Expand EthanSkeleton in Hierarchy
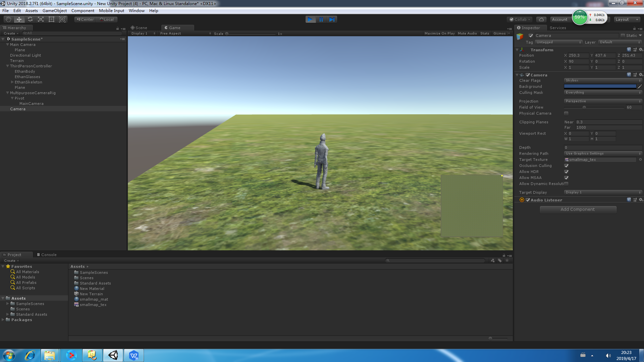This screenshot has height=362, width=644. point(12,82)
